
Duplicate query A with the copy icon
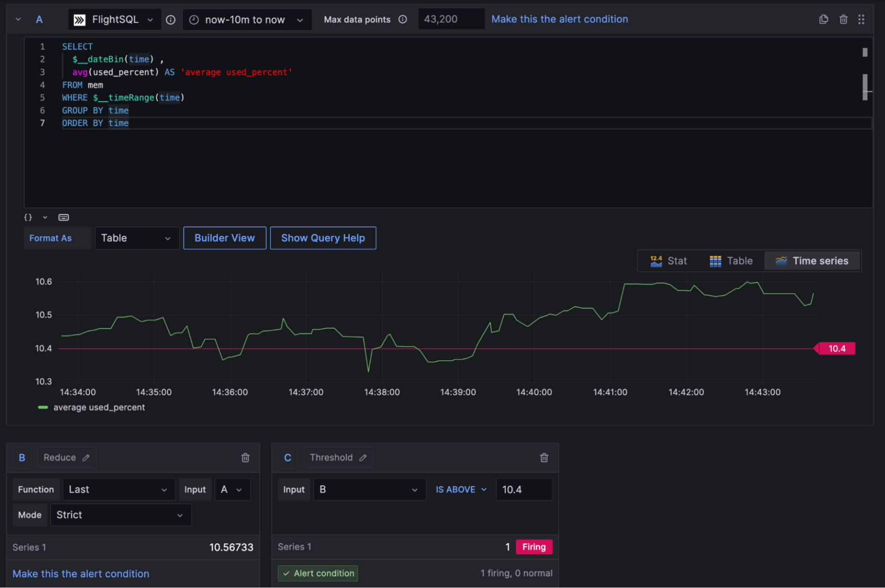click(x=823, y=19)
